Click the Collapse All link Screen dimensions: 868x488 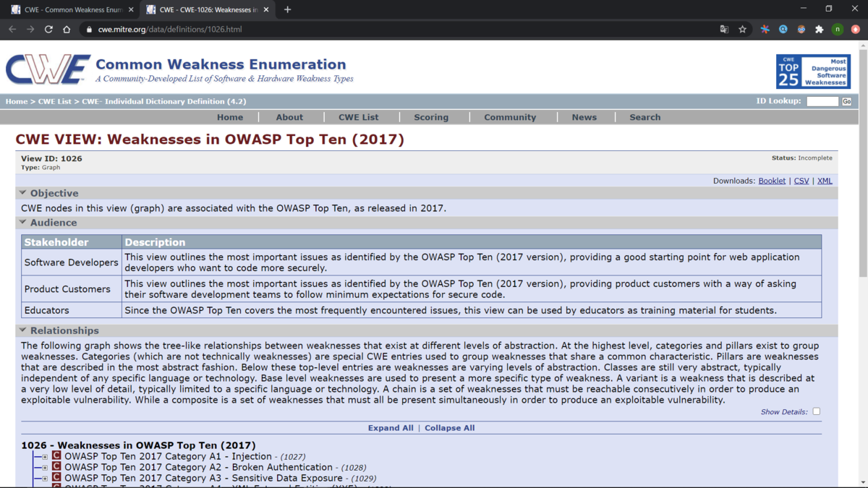click(x=450, y=428)
